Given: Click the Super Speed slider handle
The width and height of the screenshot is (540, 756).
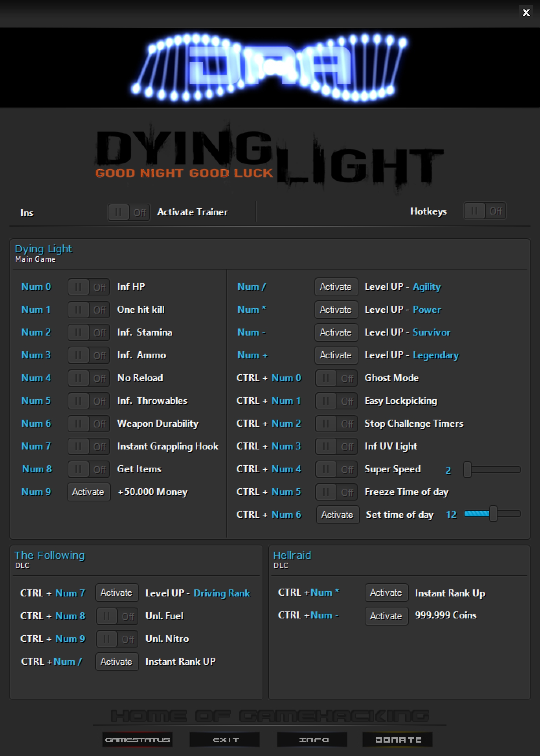Looking at the screenshot, I should [467, 470].
